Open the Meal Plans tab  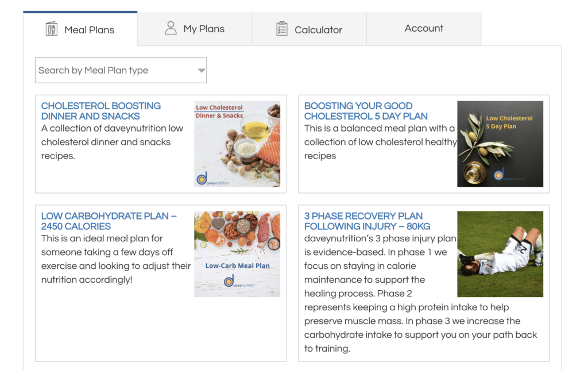coord(80,29)
